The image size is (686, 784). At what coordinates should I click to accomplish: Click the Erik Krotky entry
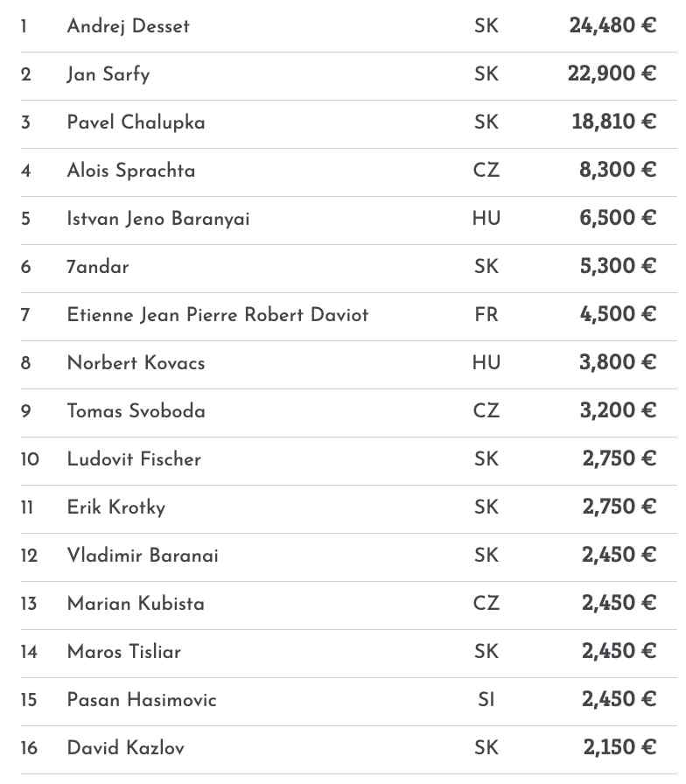[115, 507]
